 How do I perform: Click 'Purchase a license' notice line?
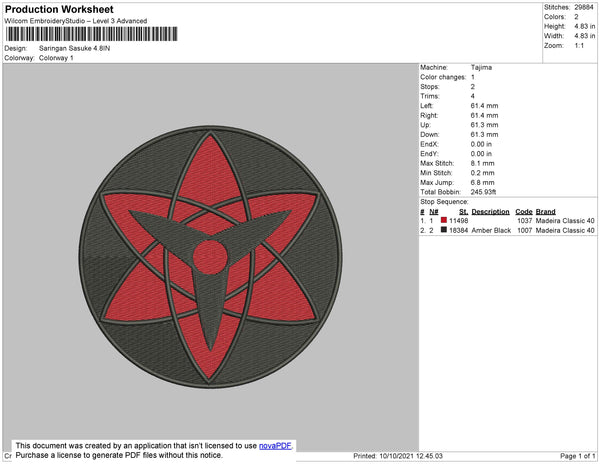119,455
